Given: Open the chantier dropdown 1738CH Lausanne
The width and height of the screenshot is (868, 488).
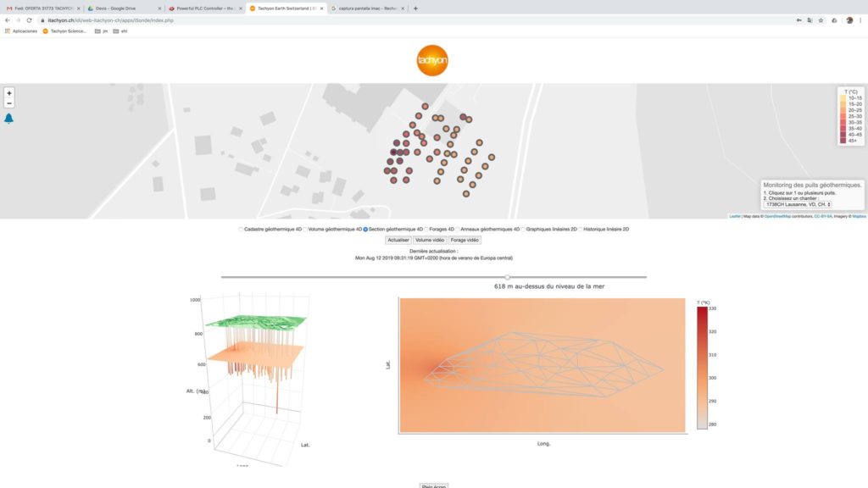Looking at the screenshot, I should [x=798, y=205].
